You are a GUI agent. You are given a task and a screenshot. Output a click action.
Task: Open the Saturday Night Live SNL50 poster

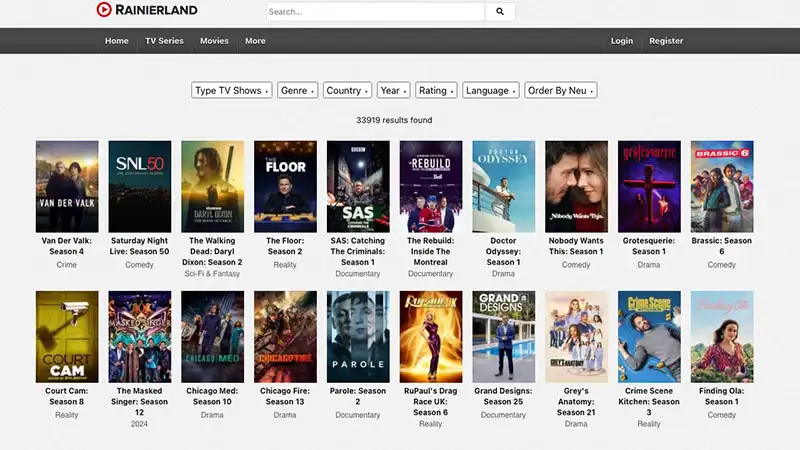(140, 186)
